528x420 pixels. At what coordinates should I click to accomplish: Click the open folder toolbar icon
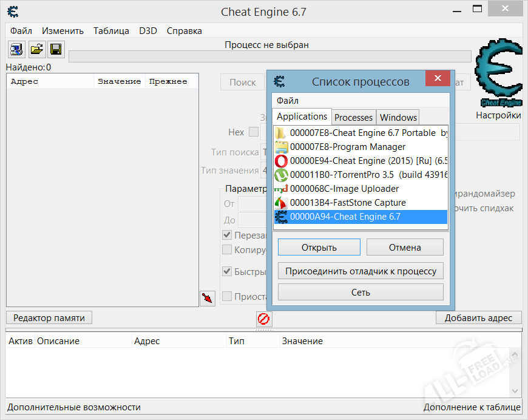point(36,49)
